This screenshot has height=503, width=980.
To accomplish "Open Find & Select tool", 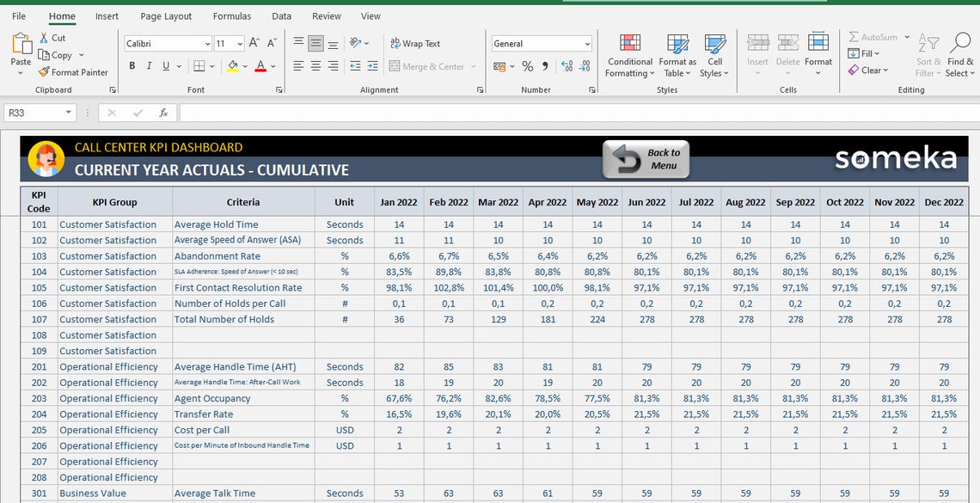I will [960, 54].
